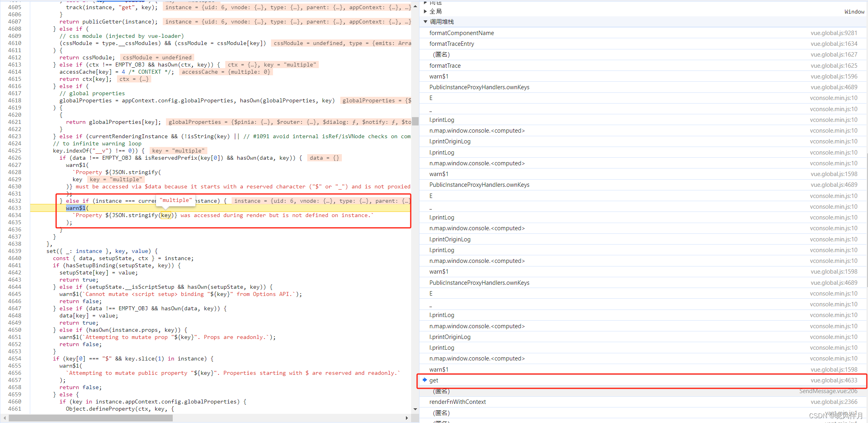
Task: Click code editor horizontal scrollbar left arrow
Action: 4,418
